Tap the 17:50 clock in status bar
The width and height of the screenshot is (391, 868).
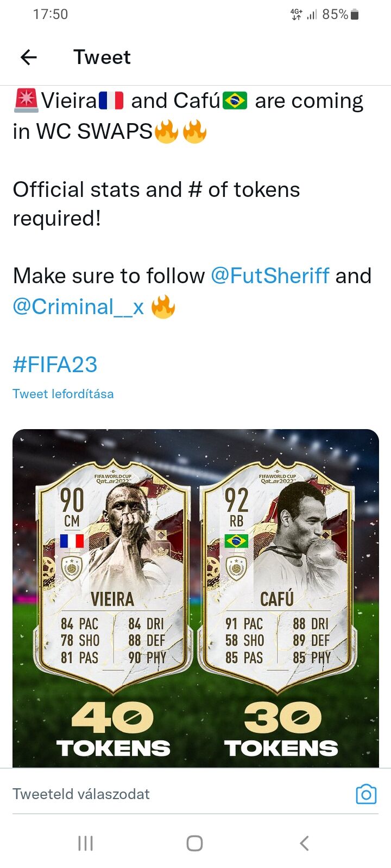tap(51, 15)
